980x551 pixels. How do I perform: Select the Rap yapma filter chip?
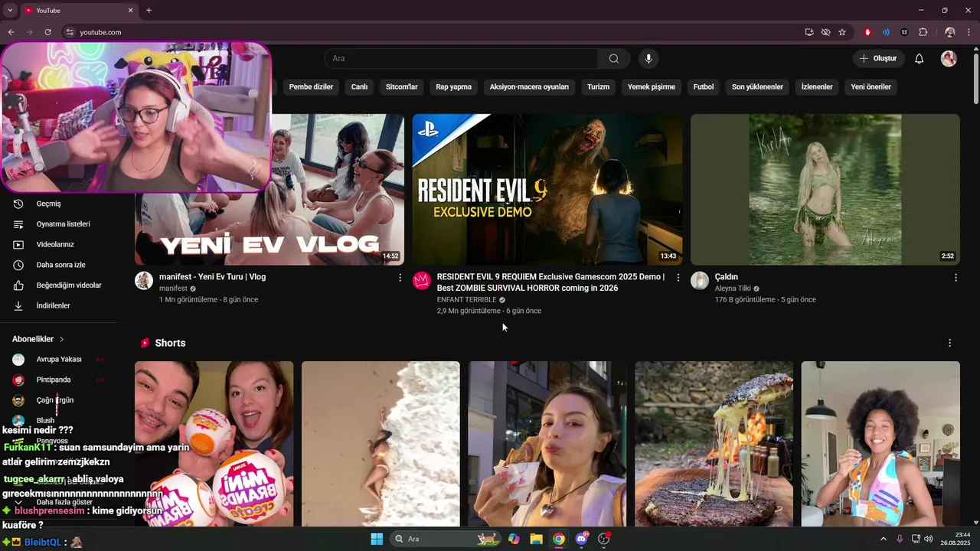[453, 86]
